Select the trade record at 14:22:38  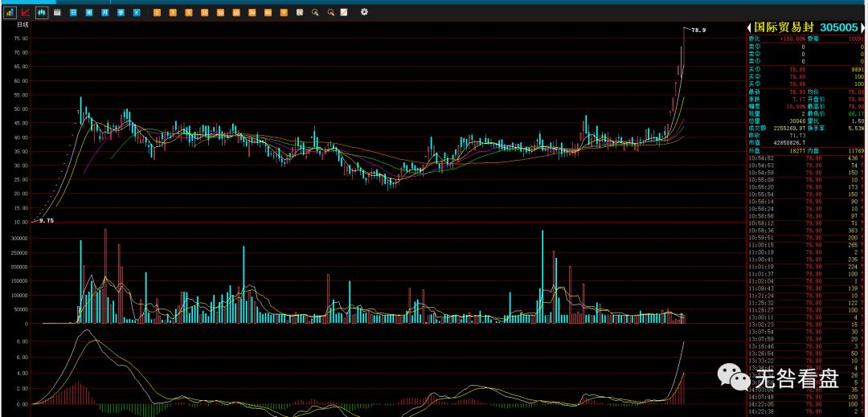[x=805, y=411]
